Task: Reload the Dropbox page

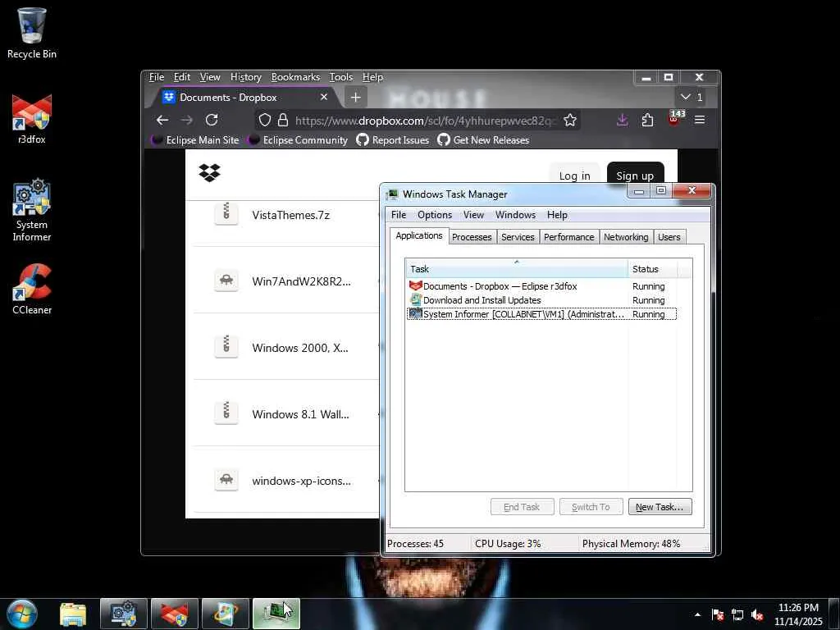Action: coord(212,120)
